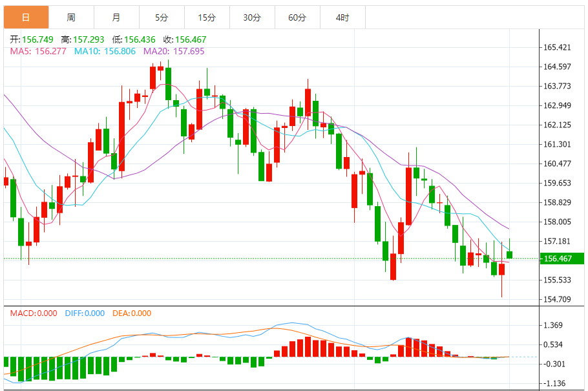Click the MA20 indicator label

pos(174,51)
